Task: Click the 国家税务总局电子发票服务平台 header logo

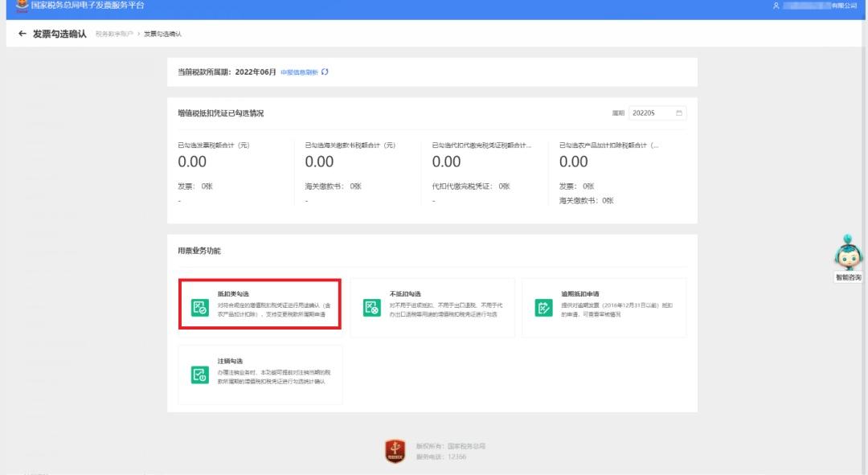Action: coord(22,6)
